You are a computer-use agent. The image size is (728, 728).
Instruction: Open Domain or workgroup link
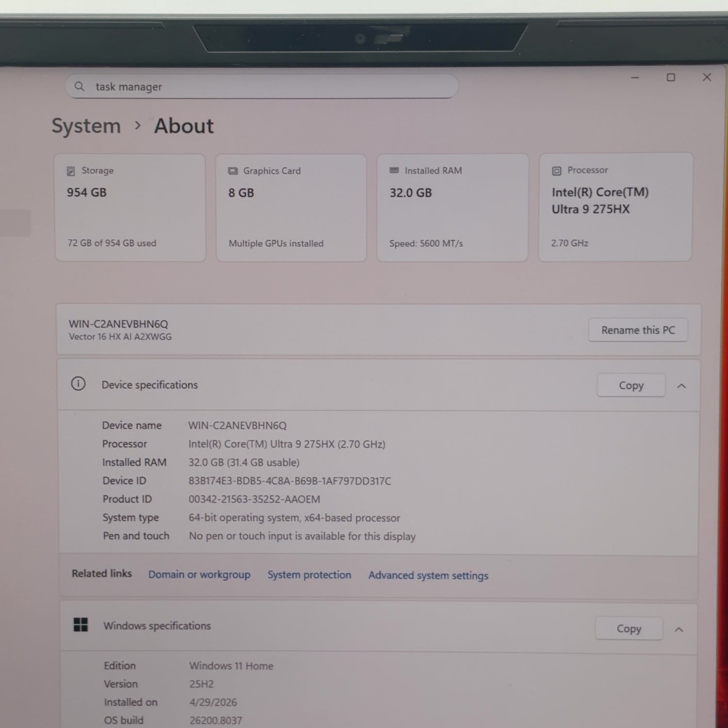pyautogui.click(x=199, y=574)
